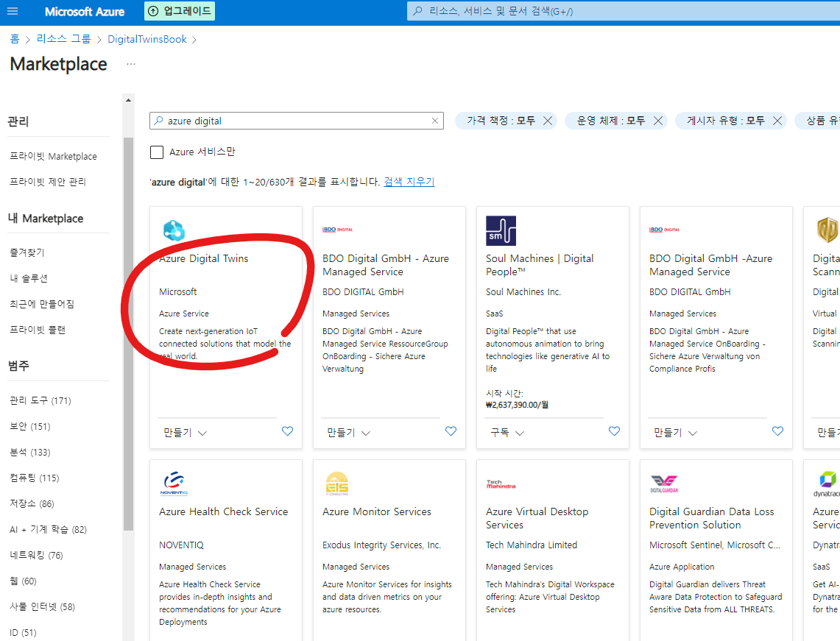This screenshot has height=641, width=840.
Task: Select 최근에 만들어짐 in sidebar
Action: (x=42, y=304)
